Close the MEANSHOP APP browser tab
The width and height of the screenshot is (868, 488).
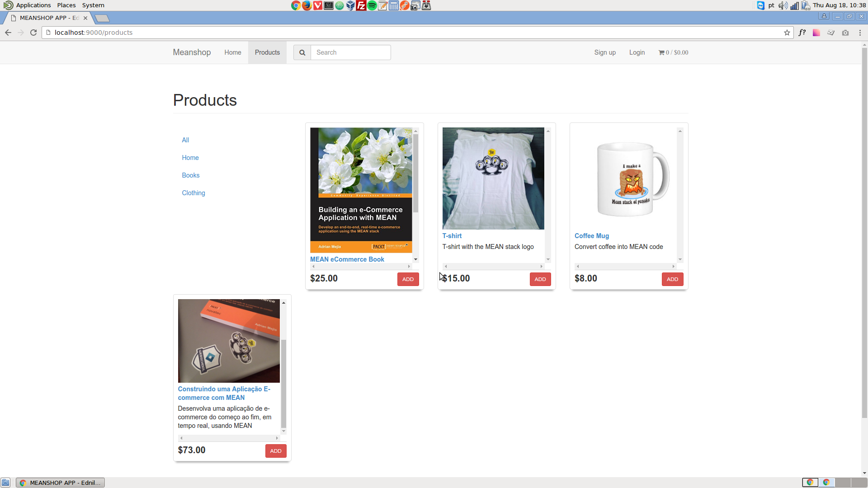coord(85,18)
